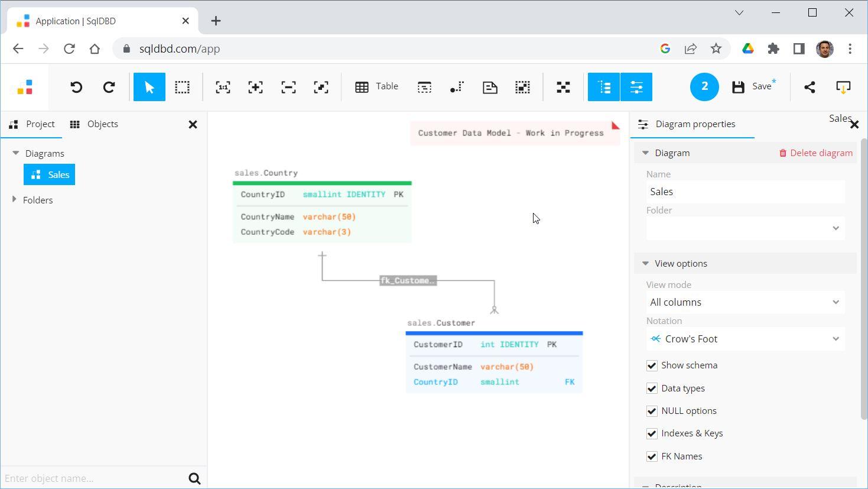Open the export/download icon
Viewport: 868px width, 489px height.
point(843,88)
